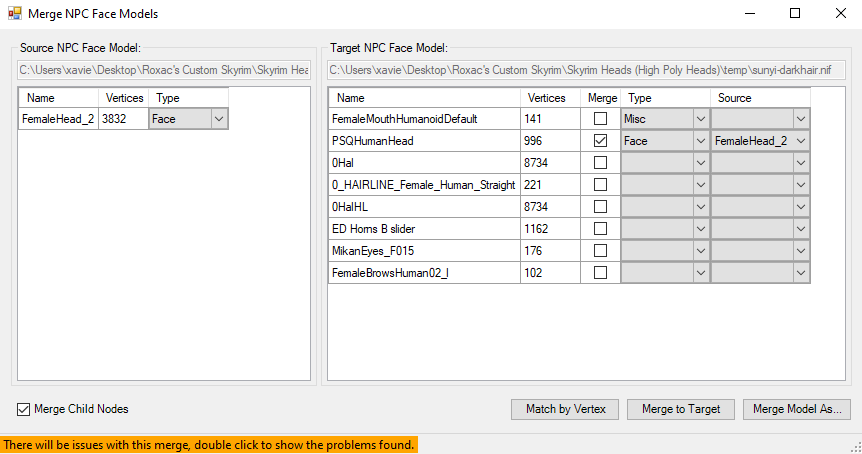Click target table Vertices column header
The image size is (862, 454).
pyautogui.click(x=550, y=98)
